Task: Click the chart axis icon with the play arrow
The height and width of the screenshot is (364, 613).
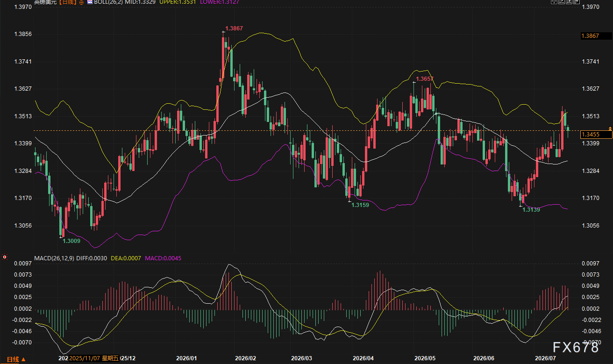Action: click(569, 2)
